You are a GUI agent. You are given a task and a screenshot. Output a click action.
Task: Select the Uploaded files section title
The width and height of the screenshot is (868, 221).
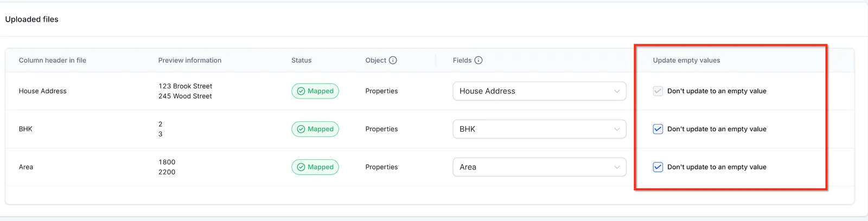click(31, 19)
